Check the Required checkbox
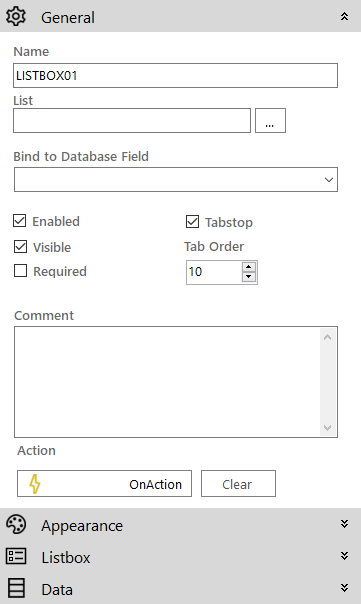This screenshot has width=361, height=604. (20, 271)
